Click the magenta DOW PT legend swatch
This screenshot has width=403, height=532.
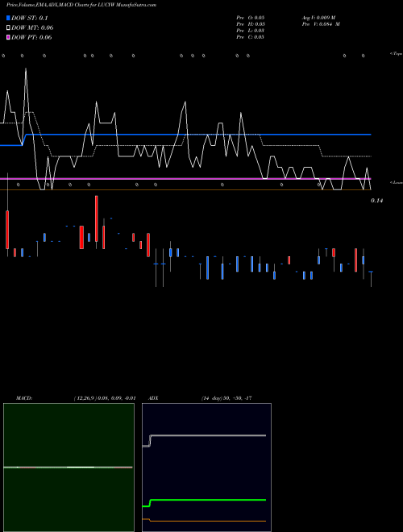pos(8,37)
